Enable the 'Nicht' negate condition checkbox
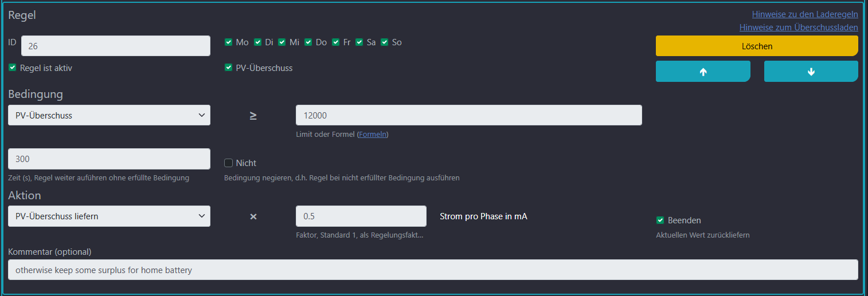Image resolution: width=868 pixels, height=296 pixels. click(x=229, y=163)
